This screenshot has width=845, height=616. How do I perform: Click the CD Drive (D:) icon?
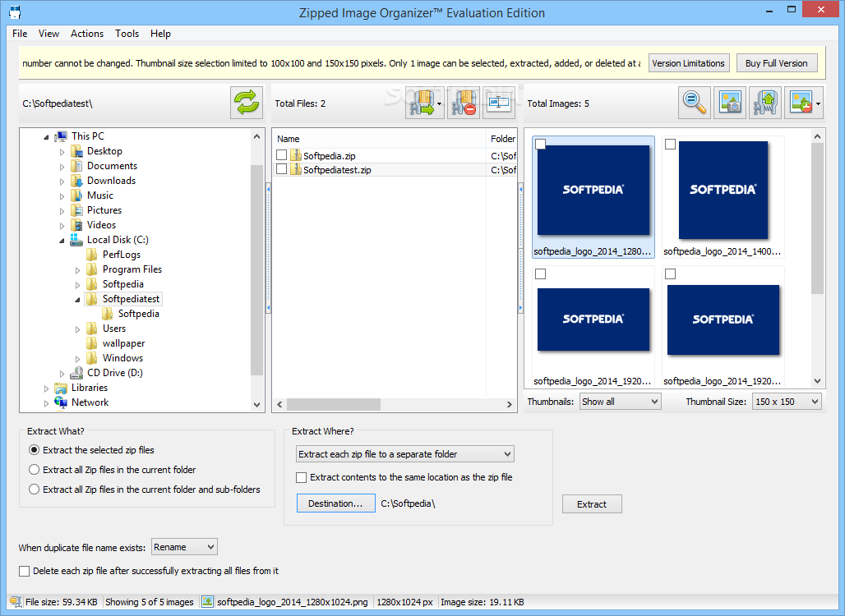click(x=76, y=373)
